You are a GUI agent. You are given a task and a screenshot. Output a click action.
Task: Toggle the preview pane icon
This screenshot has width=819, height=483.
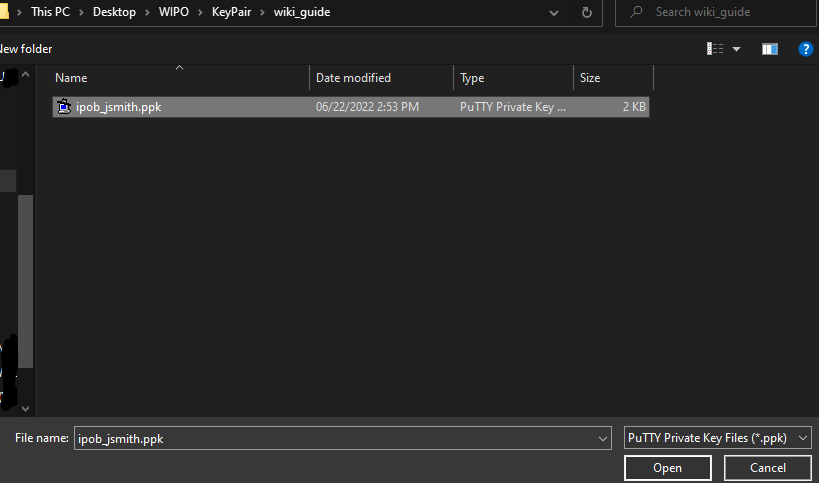click(x=769, y=48)
